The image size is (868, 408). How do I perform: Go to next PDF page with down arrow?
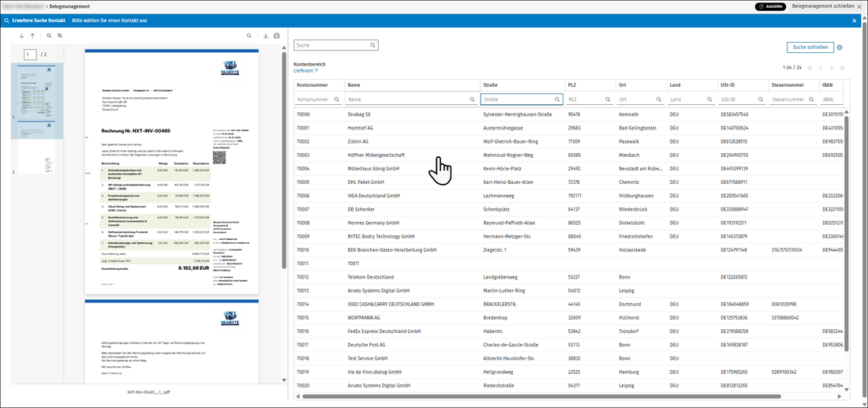point(21,36)
